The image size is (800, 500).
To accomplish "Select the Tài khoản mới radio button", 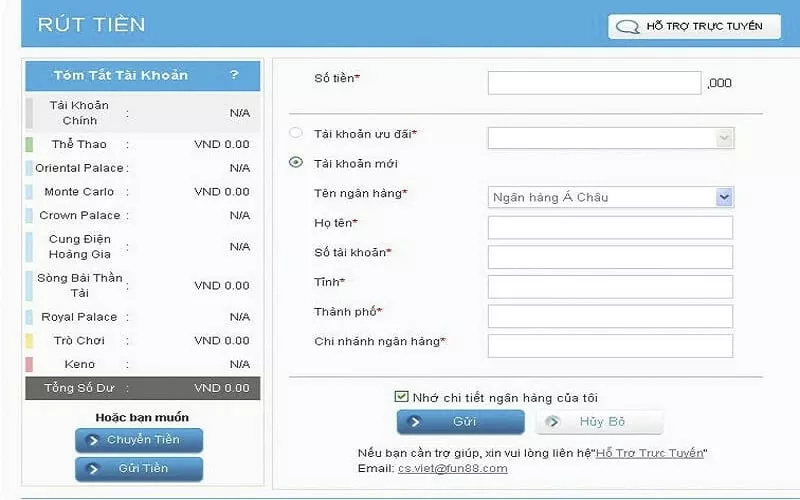I will click(296, 163).
